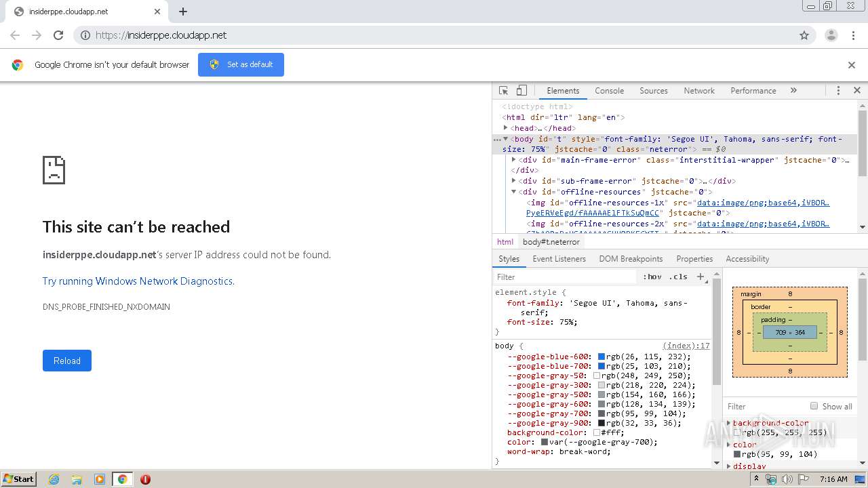The image size is (868, 488).
Task: Open the Performance tab
Action: coord(753,91)
